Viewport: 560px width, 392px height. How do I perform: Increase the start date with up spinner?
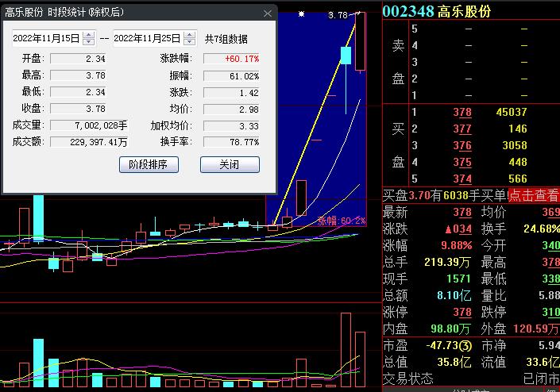[x=87, y=35]
